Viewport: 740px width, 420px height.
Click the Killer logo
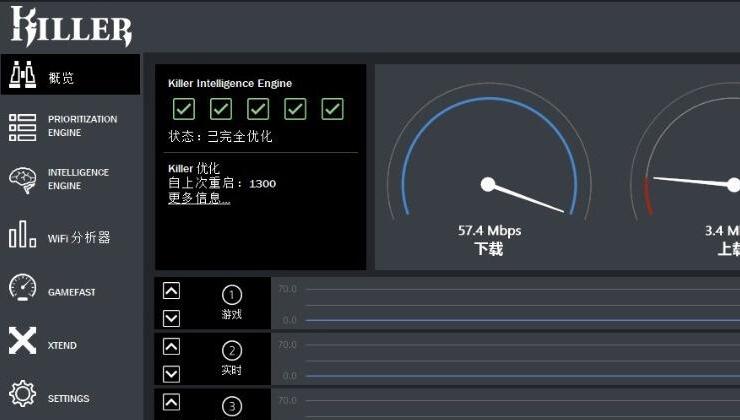click(71, 27)
